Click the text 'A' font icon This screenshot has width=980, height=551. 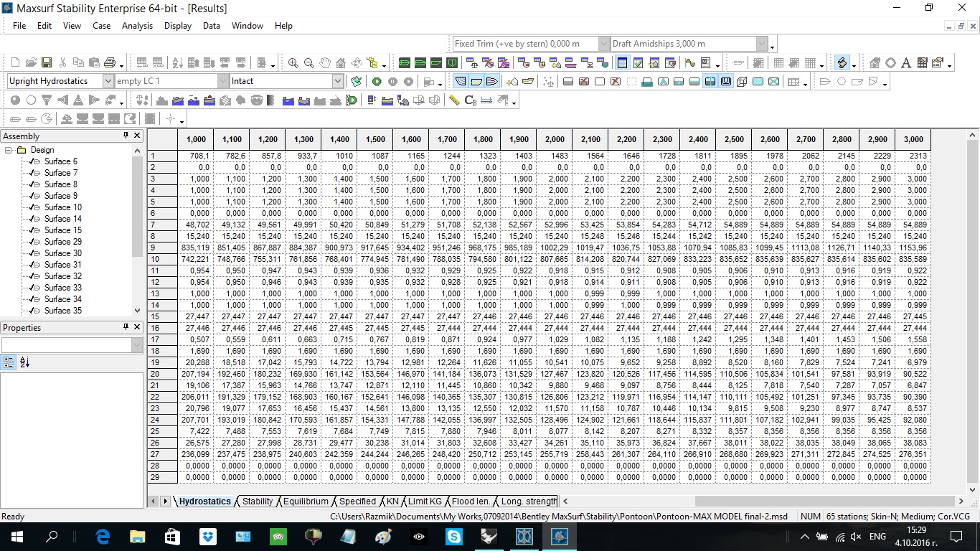(x=906, y=63)
